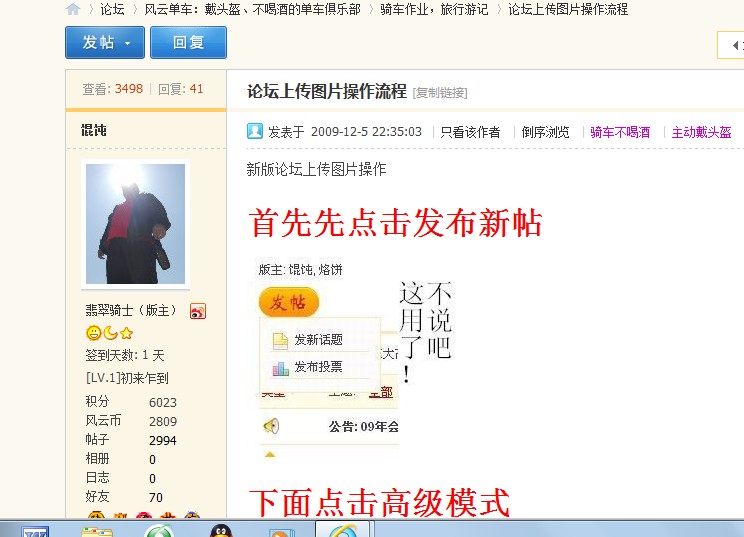Open the 好友 link in user stats
Viewport: 744px width, 537px height.
(x=97, y=496)
